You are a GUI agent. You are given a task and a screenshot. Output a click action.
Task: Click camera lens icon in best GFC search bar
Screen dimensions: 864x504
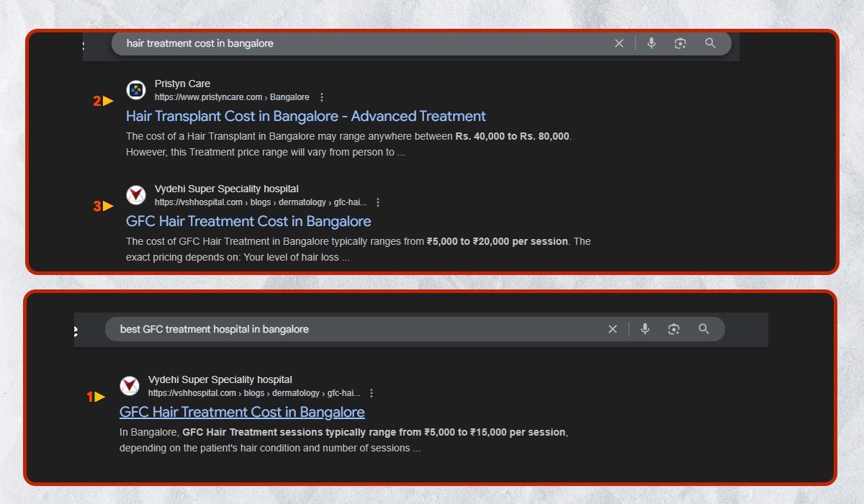pyautogui.click(x=674, y=329)
